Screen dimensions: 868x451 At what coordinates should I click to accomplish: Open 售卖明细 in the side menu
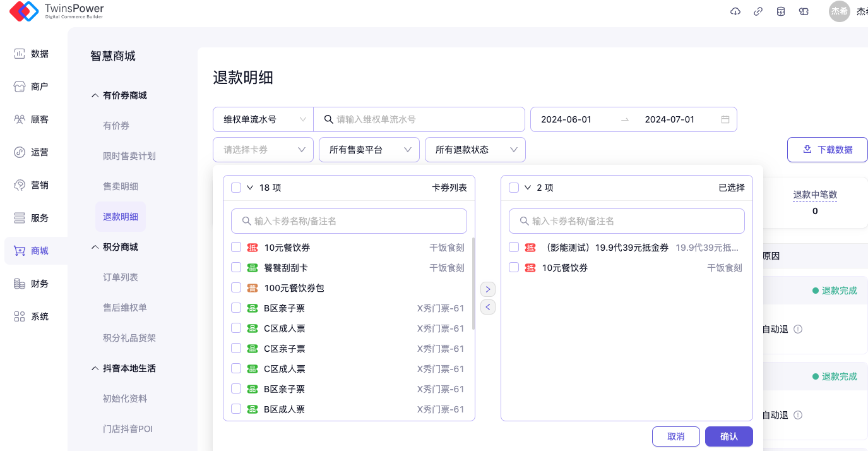point(121,186)
